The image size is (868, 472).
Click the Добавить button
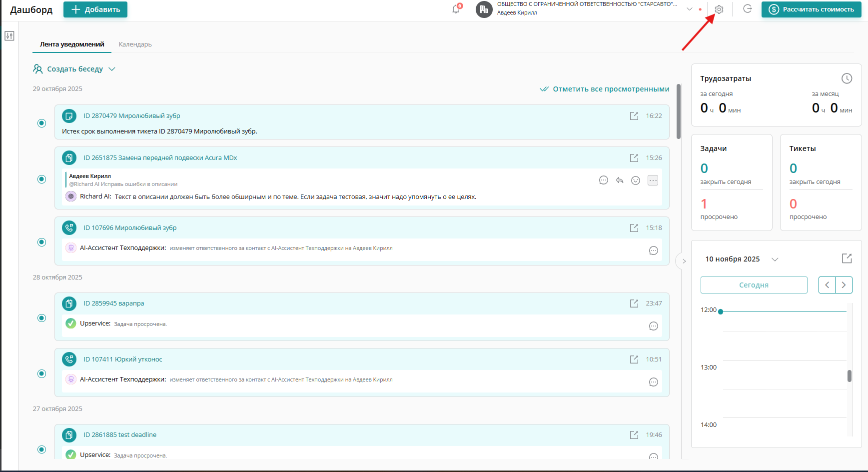click(95, 9)
